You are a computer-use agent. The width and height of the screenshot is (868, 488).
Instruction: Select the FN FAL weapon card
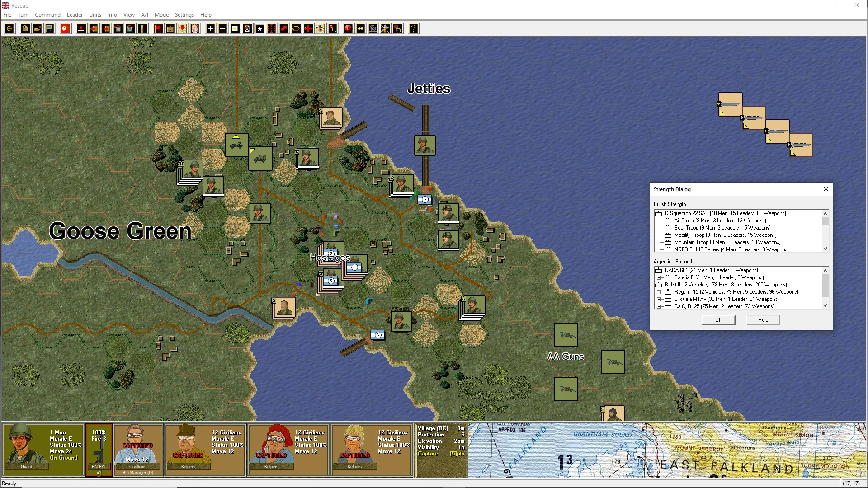point(99,450)
